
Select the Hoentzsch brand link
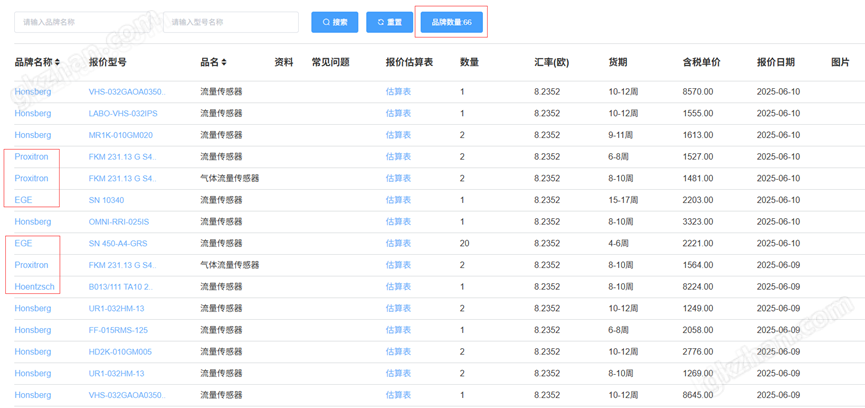point(35,287)
